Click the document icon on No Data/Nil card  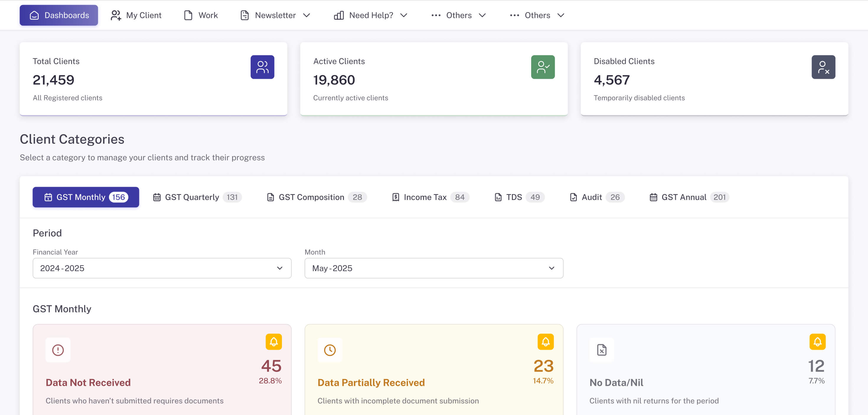click(602, 350)
